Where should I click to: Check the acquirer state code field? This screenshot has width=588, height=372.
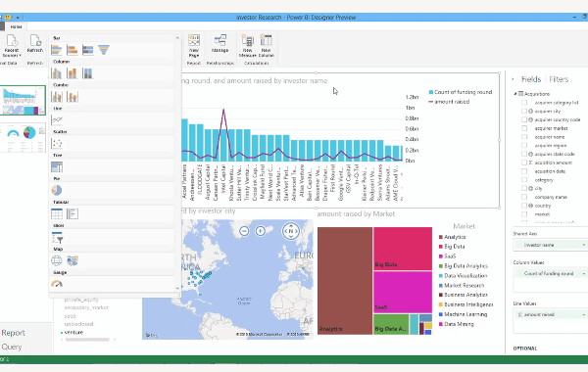(524, 154)
